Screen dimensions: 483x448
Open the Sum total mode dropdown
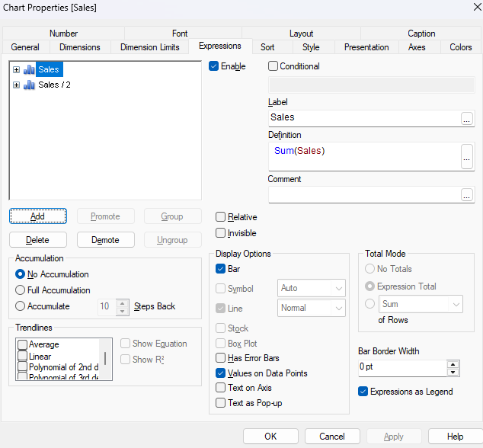click(421, 304)
